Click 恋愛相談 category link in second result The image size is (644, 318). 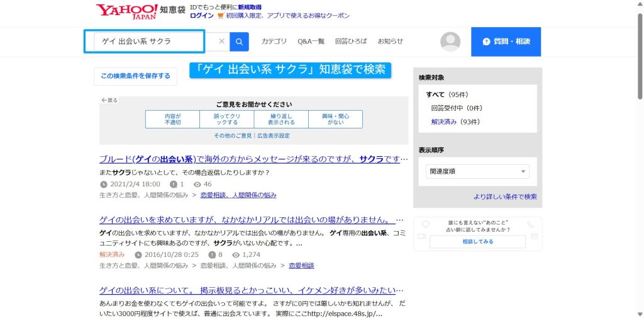coord(301,265)
